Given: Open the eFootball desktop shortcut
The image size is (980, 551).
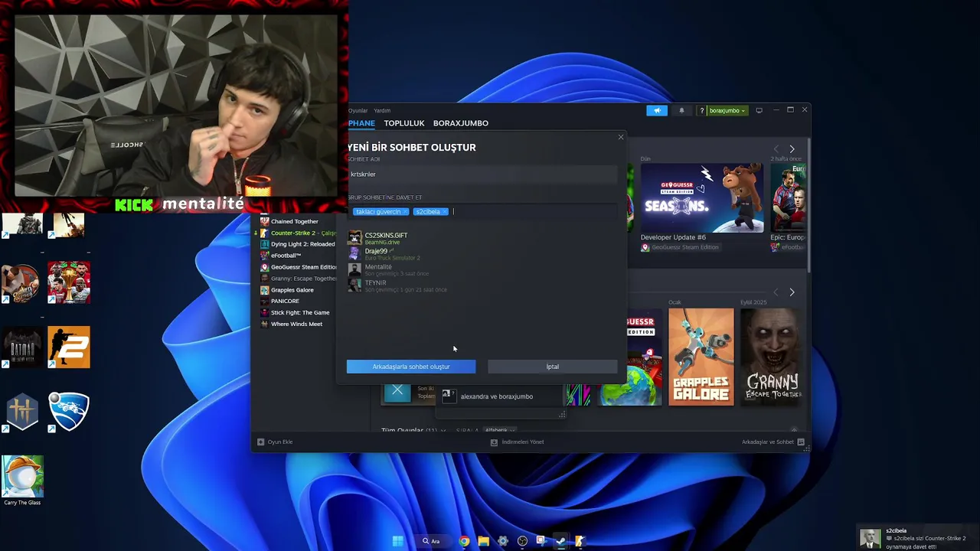Looking at the screenshot, I should pyautogui.click(x=69, y=282).
